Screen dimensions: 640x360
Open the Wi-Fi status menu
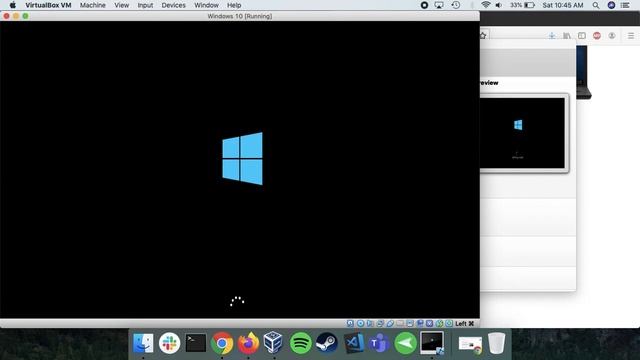pyautogui.click(x=485, y=5)
